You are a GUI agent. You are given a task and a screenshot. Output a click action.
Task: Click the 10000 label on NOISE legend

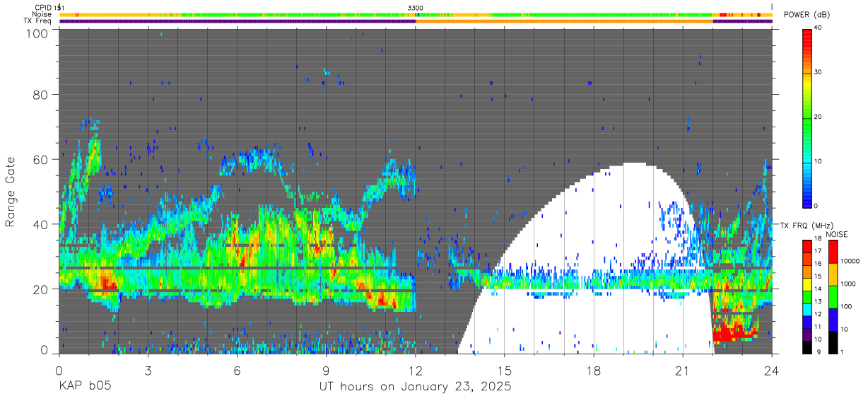pos(851,261)
